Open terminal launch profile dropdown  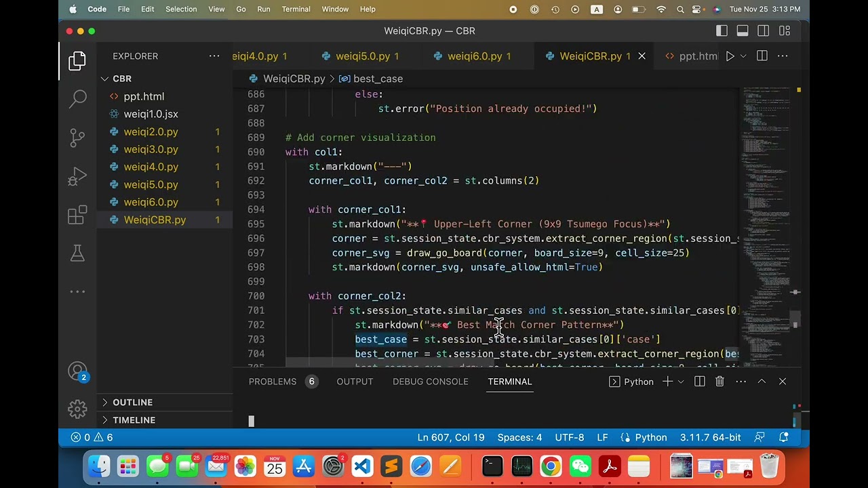pyautogui.click(x=681, y=382)
